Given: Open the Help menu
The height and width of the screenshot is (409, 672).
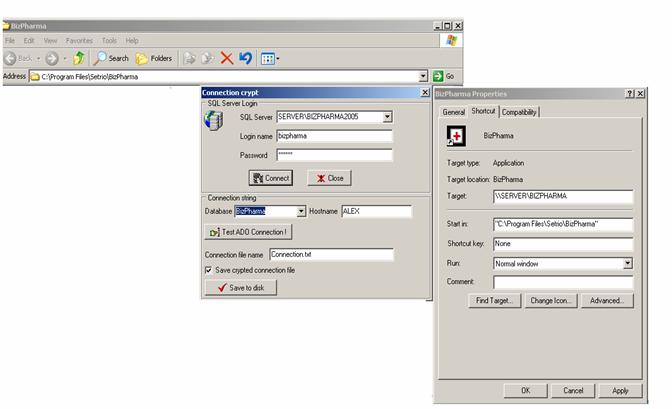Looking at the screenshot, I should coord(132,41).
